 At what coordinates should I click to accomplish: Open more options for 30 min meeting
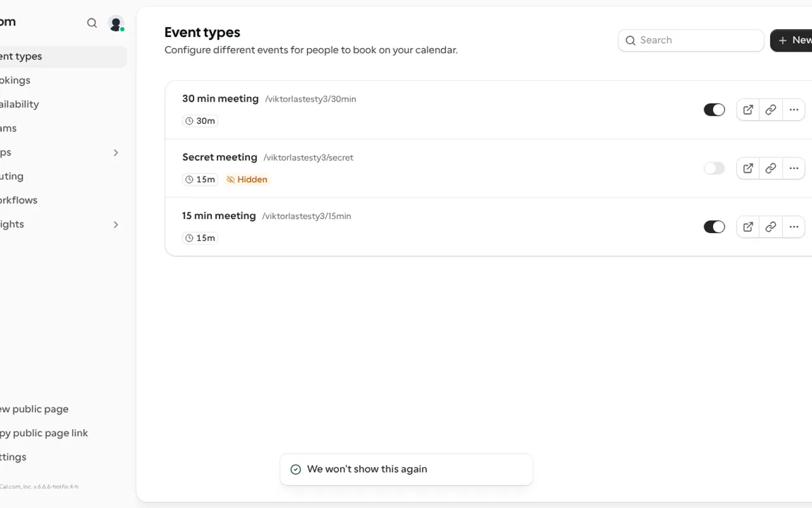tap(794, 110)
